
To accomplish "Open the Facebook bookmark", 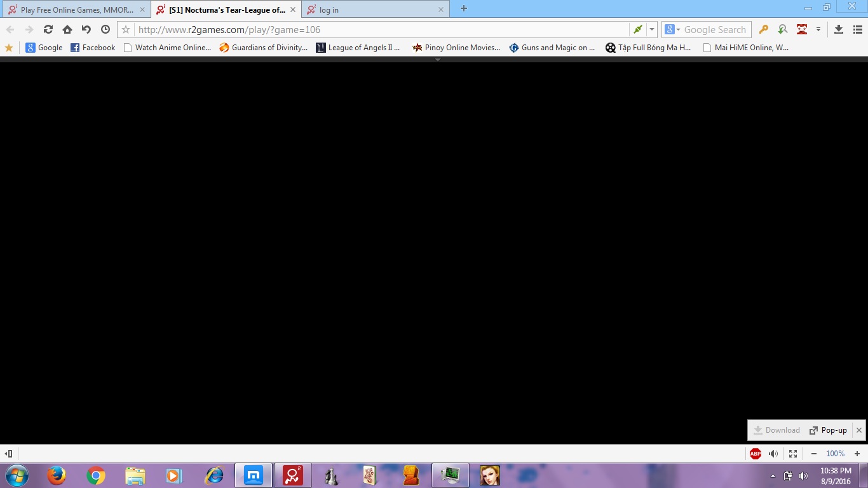I will click(93, 48).
